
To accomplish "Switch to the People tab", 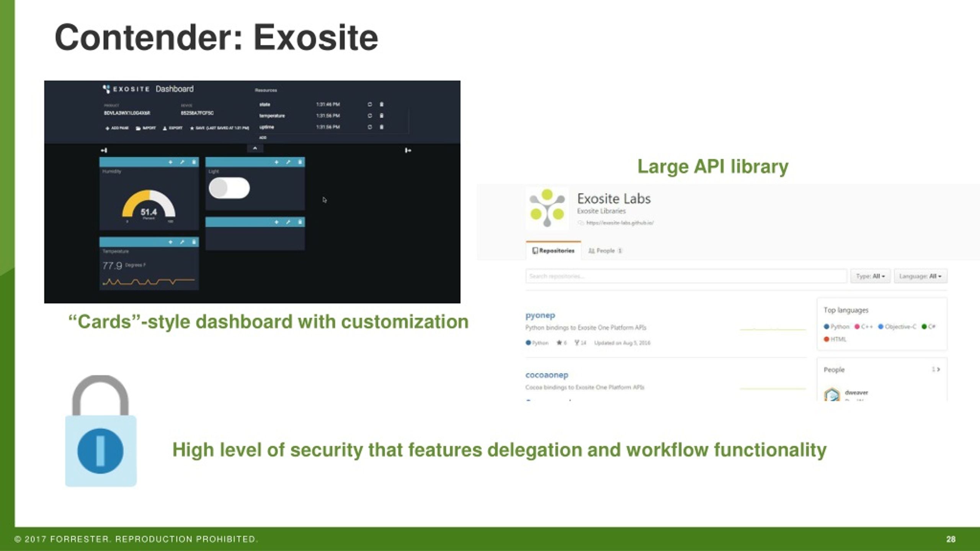I will (x=605, y=251).
